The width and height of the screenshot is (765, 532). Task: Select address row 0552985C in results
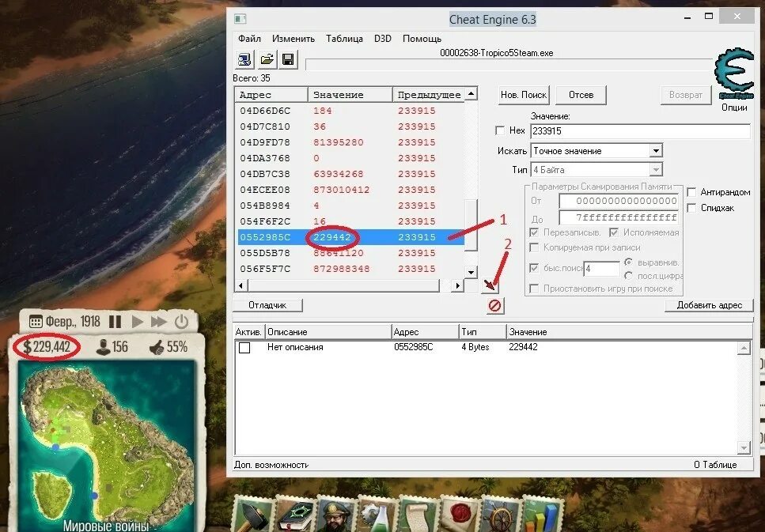coord(350,237)
